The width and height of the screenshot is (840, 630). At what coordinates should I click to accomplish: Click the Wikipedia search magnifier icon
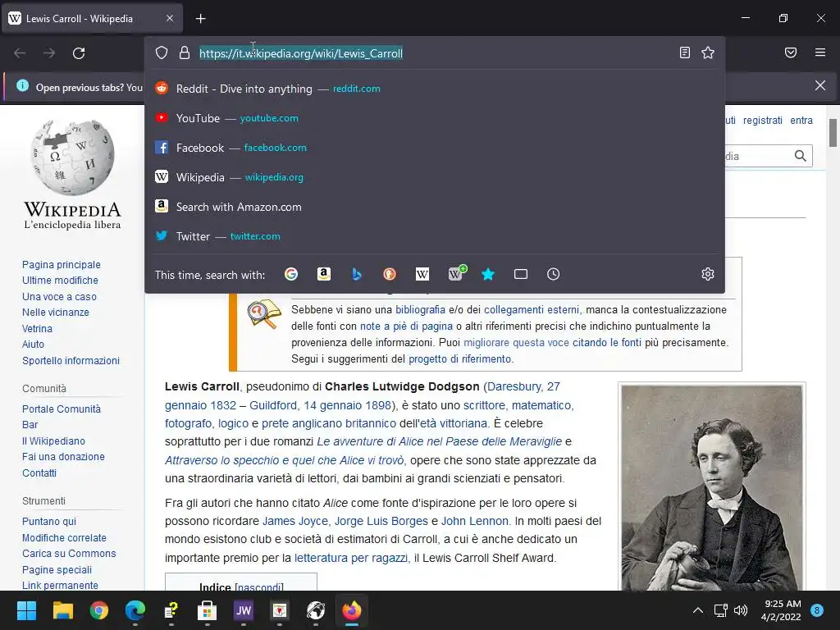pyautogui.click(x=801, y=156)
